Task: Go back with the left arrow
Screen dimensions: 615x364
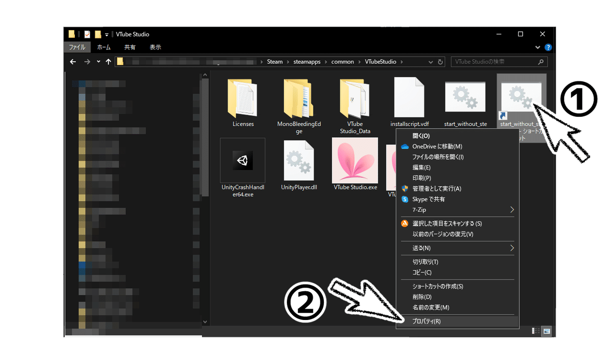Action: pyautogui.click(x=73, y=61)
